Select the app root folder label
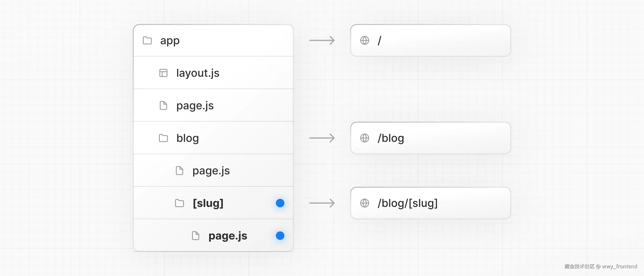This screenshot has height=276, width=644. pos(170,41)
